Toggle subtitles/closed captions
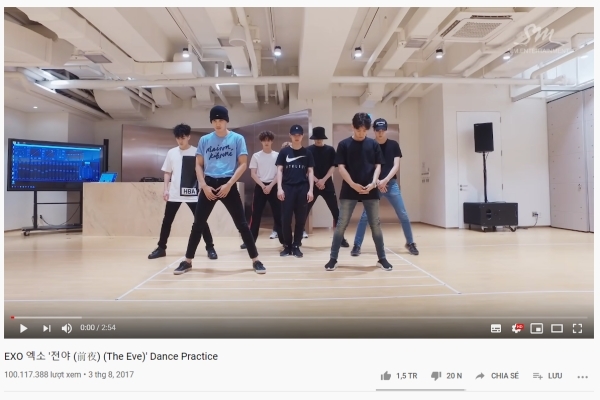Viewport: 600px width, 400px height. (496, 328)
